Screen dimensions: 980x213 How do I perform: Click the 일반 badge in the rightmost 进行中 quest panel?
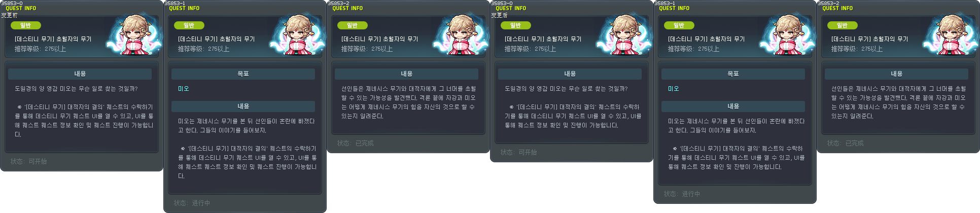click(679, 25)
